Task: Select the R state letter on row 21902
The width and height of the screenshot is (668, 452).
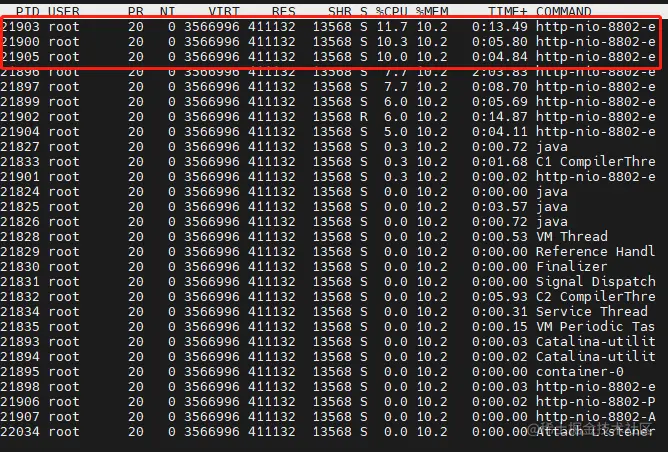Action: tap(363, 117)
